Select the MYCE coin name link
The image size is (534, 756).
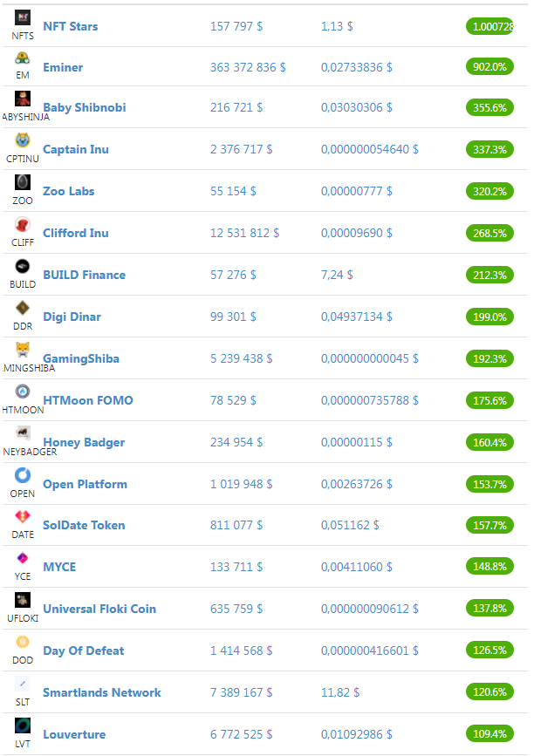(59, 567)
